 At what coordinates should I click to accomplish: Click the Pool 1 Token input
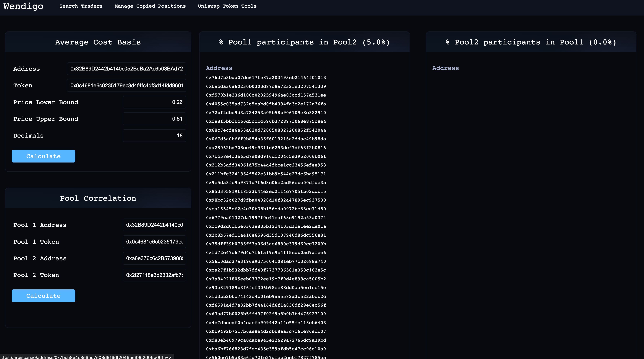tap(154, 242)
